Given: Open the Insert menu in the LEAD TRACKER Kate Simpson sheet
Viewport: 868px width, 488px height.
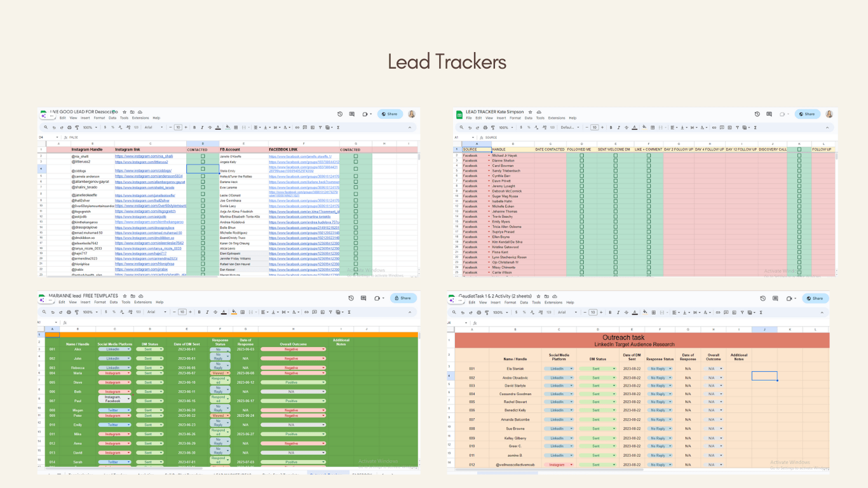Looking at the screenshot, I should pyautogui.click(x=501, y=118).
